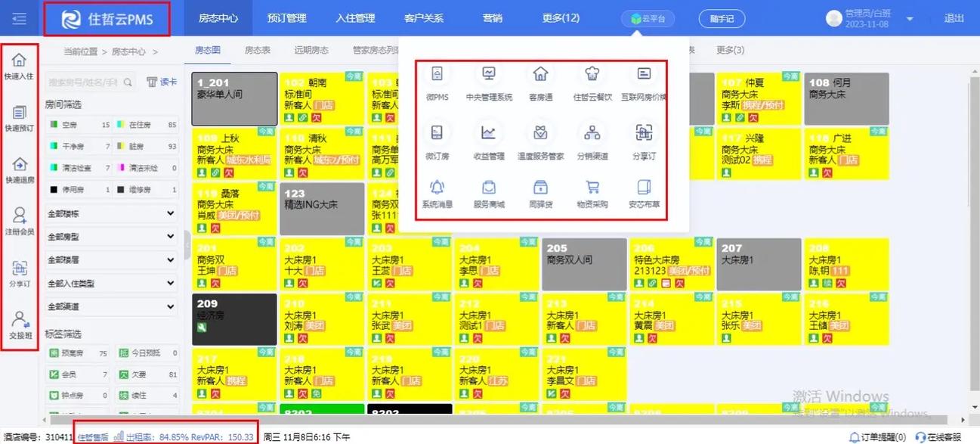Image resolution: width=980 pixels, height=444 pixels.
Task: Open 住哲云餐饮 chef hat icon
Action: coord(592,76)
